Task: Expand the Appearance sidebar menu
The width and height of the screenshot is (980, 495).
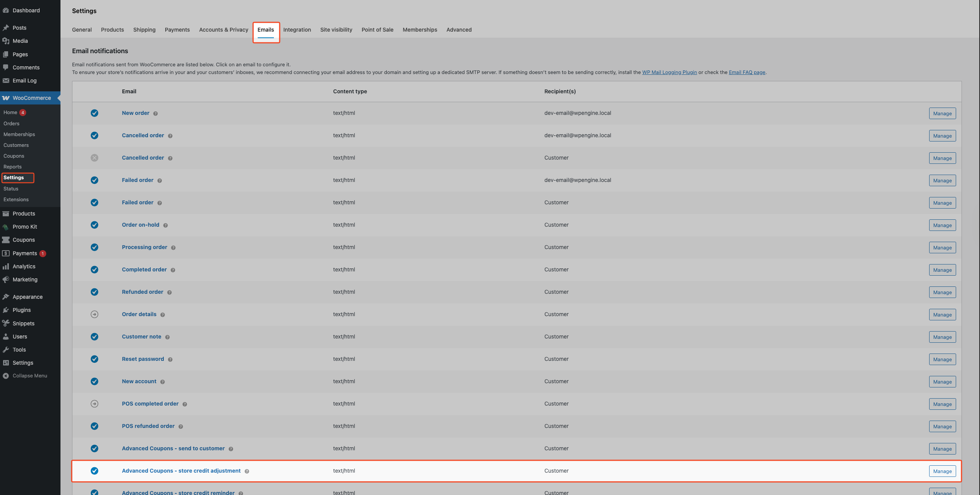Action: (27, 297)
